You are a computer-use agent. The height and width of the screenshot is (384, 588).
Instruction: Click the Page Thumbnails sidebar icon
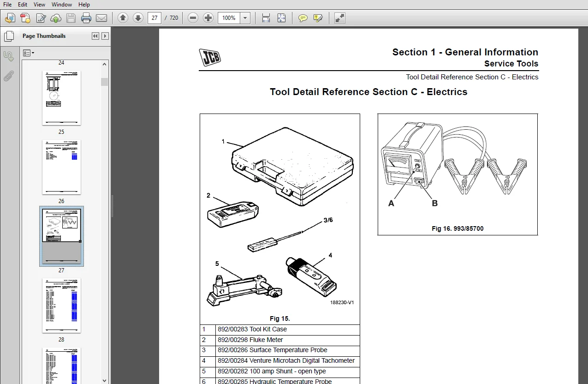click(x=9, y=36)
